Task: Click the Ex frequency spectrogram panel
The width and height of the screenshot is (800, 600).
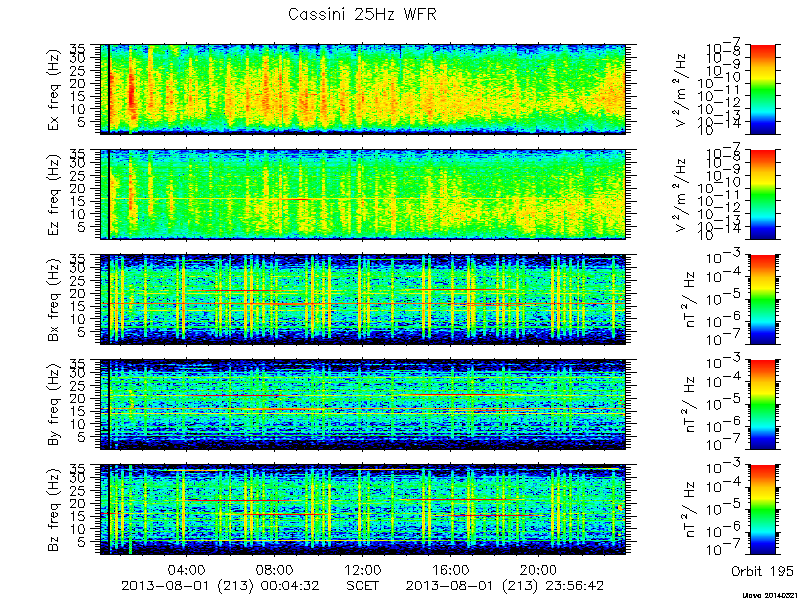Action: [363, 89]
